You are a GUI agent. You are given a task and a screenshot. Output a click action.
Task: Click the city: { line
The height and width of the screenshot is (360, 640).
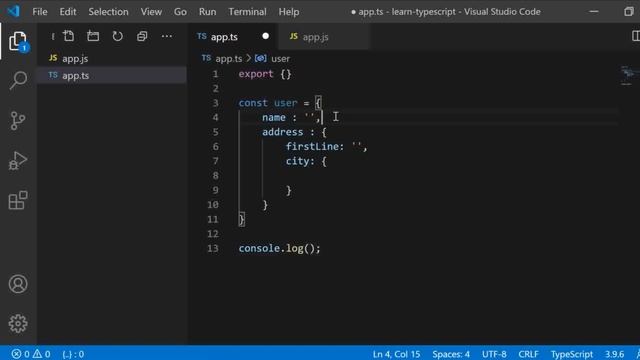(x=306, y=161)
